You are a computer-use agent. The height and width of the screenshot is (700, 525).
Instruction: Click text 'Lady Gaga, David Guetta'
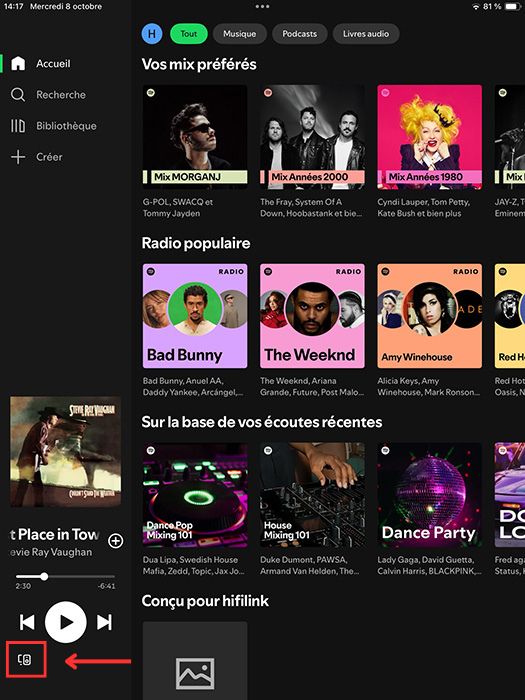[429, 566]
